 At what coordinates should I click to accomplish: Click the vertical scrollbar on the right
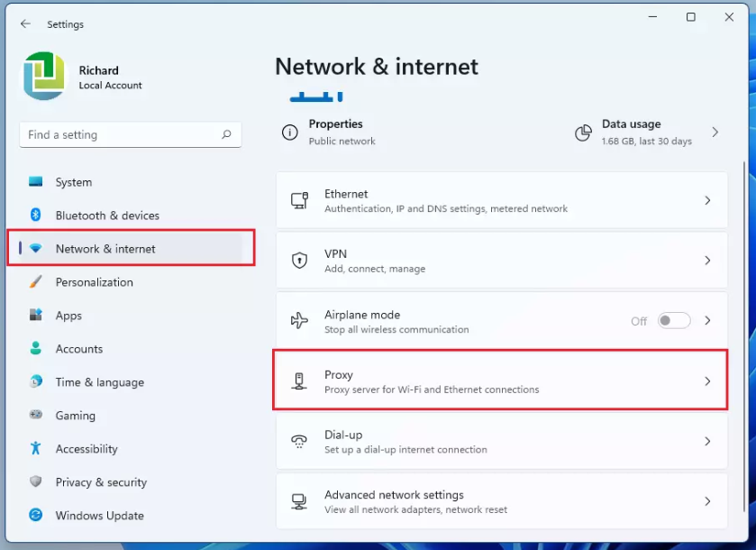click(744, 336)
